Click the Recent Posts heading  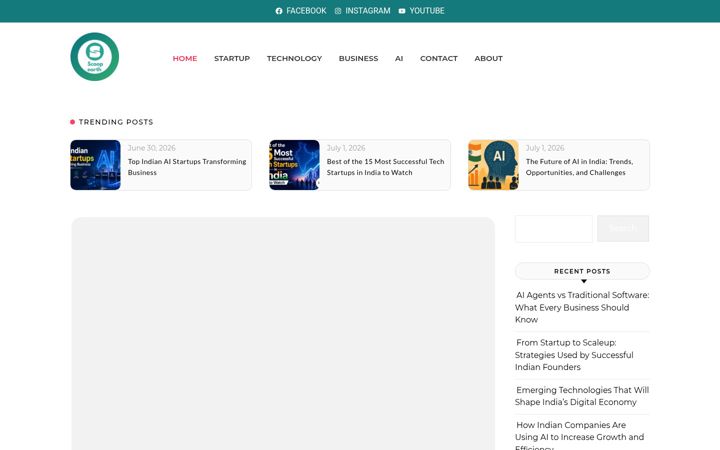click(582, 271)
